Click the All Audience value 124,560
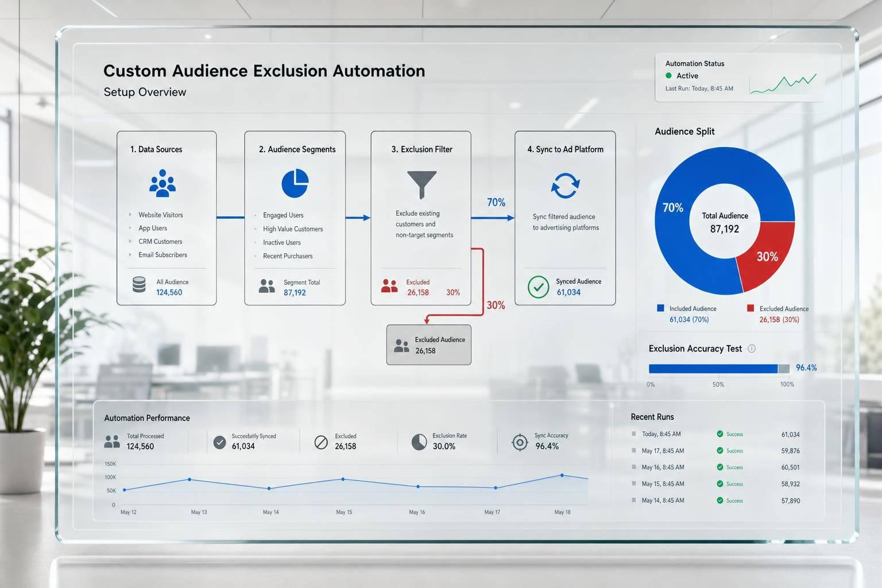 pos(169,292)
